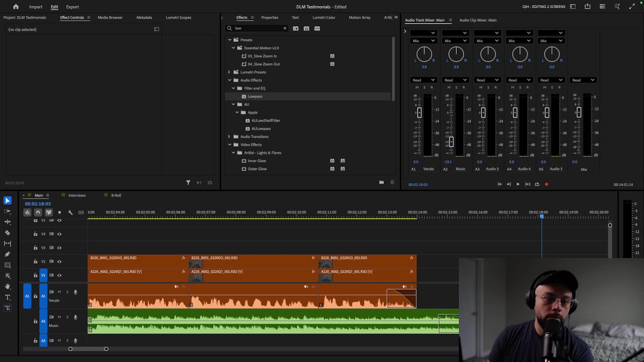Click the filter funnel in Effect Controls
644x362 pixels.
[x=188, y=183]
